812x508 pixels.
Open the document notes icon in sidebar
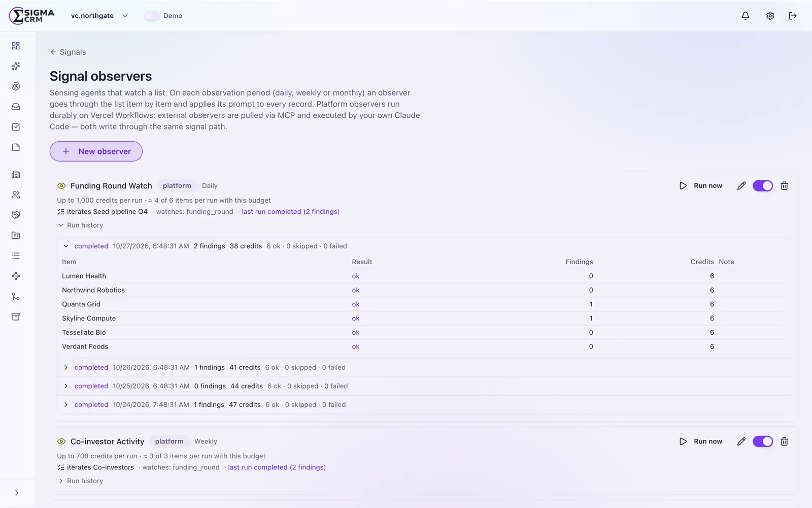[16, 147]
